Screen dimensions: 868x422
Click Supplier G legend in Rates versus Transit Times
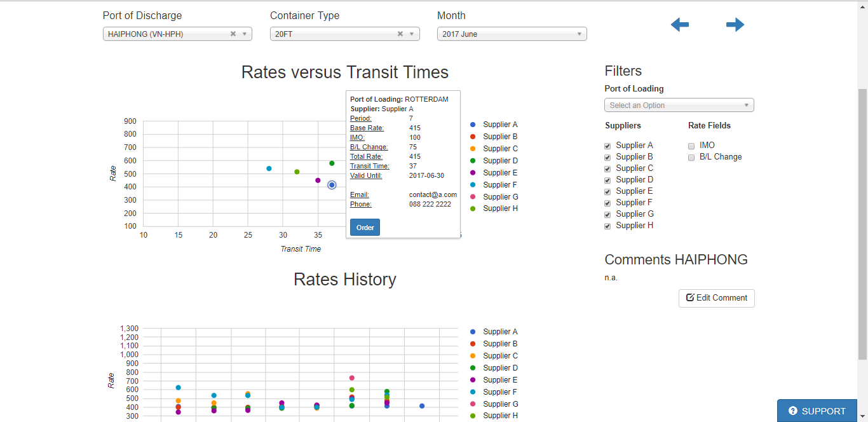[x=494, y=197]
